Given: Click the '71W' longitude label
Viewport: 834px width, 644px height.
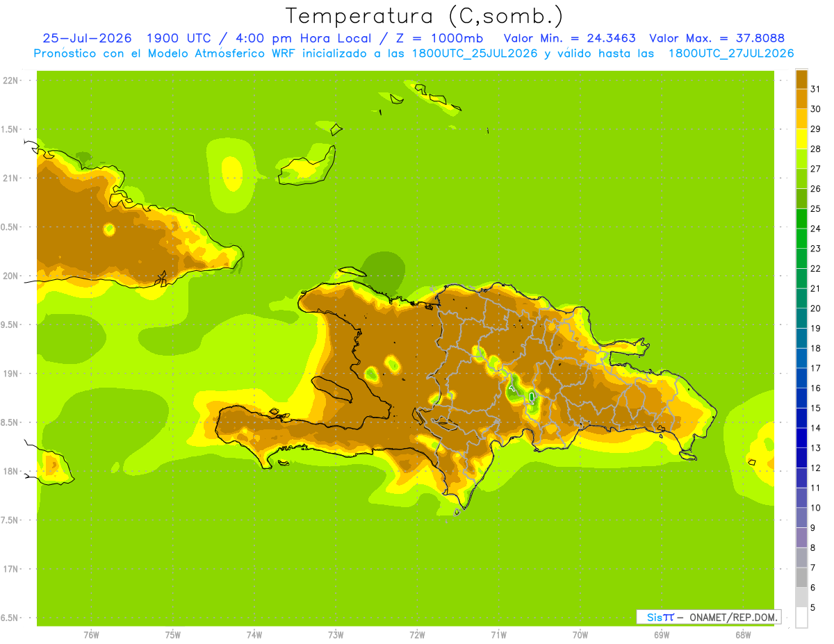Looking at the screenshot, I should (x=498, y=635).
